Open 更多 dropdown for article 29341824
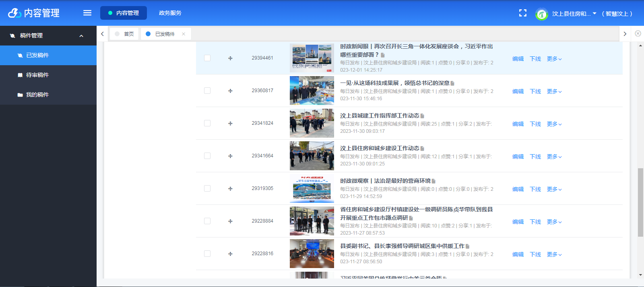 (x=554, y=124)
